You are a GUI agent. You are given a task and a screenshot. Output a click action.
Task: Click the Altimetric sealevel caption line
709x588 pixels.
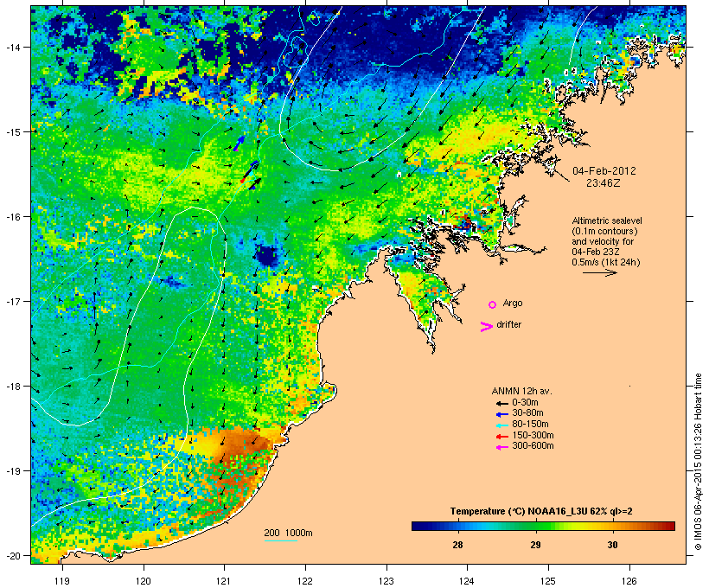click(x=607, y=220)
